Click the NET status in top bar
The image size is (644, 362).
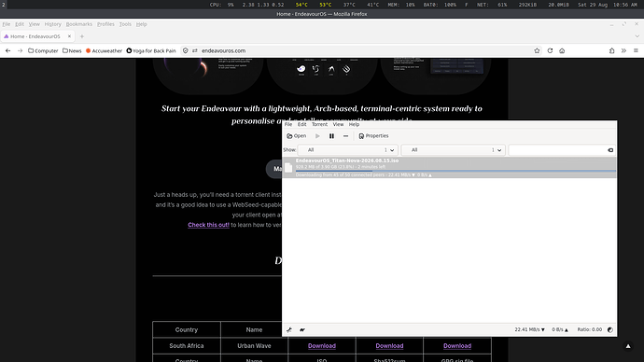click(x=492, y=5)
